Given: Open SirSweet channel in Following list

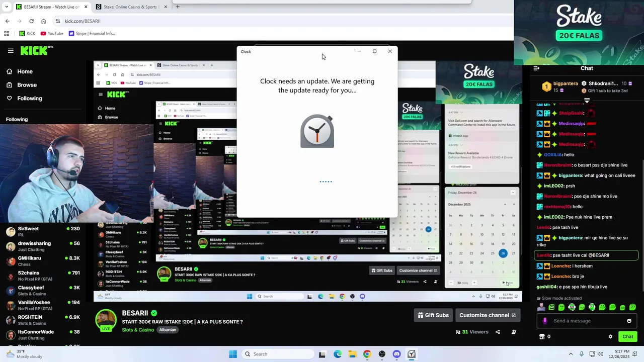Looking at the screenshot, I should (43, 232).
